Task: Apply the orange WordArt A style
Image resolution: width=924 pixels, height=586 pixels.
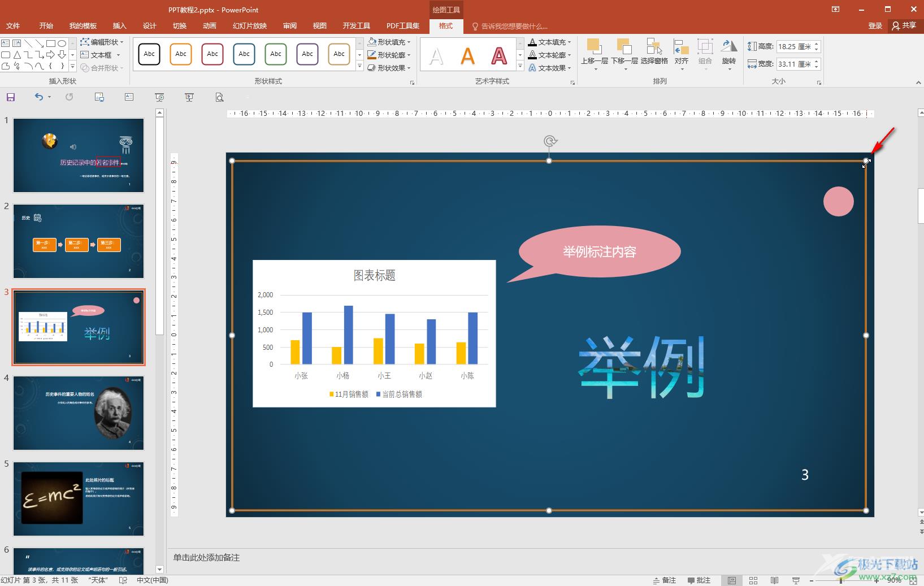Action: tap(467, 56)
